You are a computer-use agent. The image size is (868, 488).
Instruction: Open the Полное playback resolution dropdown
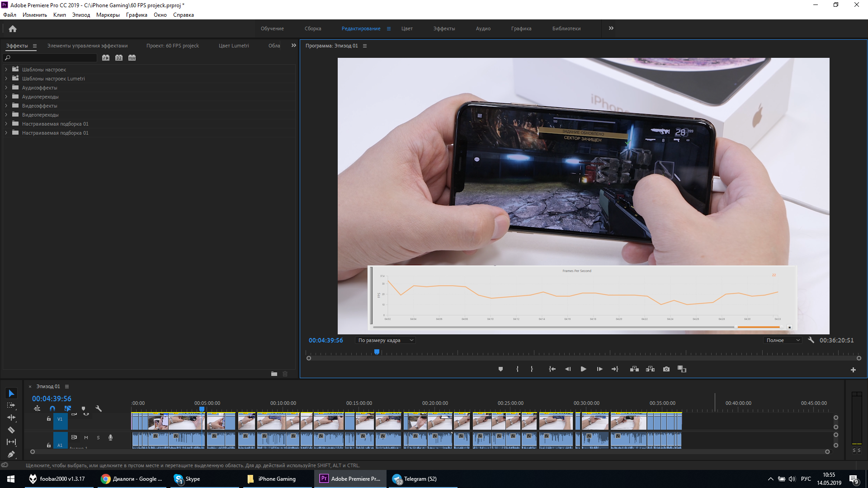[x=783, y=340]
